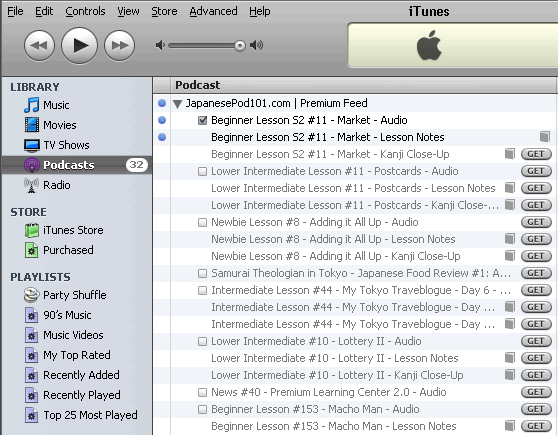Check Lower Intermediate #10 - Lottery II - Audio box
The width and height of the screenshot is (558, 435).
(202, 341)
